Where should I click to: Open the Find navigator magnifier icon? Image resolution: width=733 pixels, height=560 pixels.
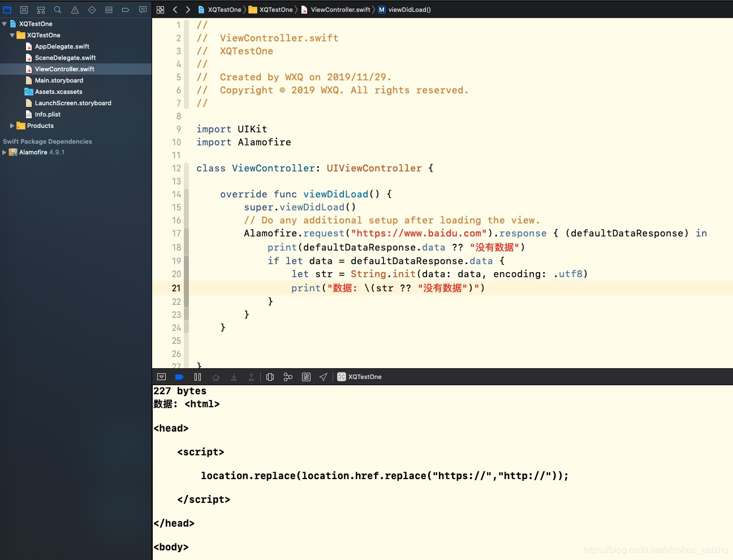tap(58, 10)
